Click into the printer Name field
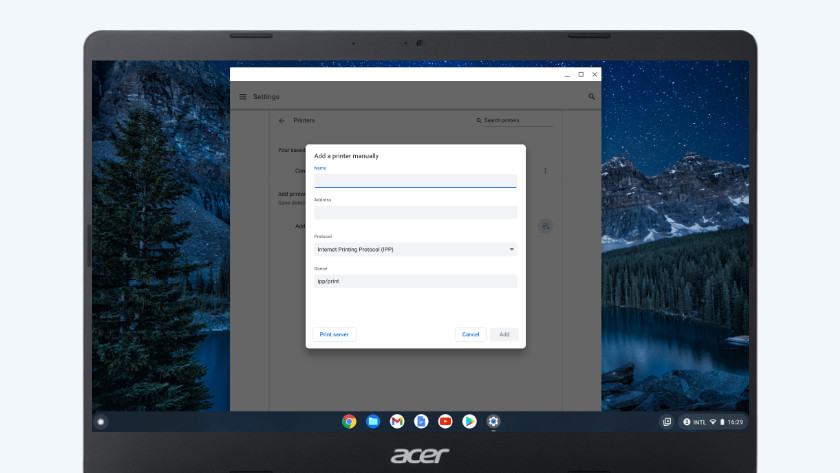 coord(415,181)
